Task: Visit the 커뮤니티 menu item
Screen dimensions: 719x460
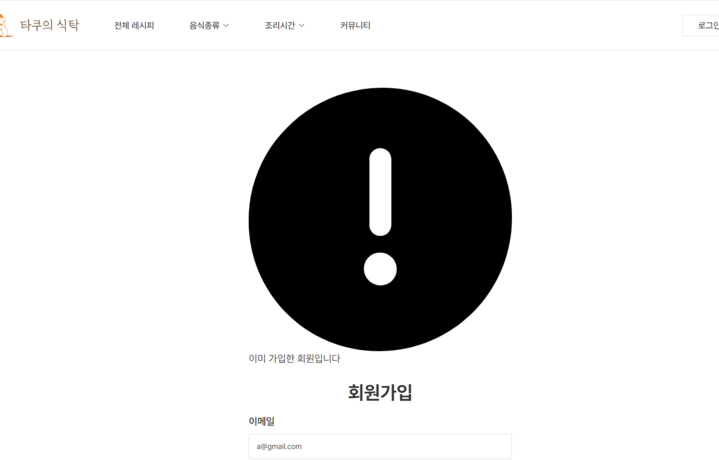Action: tap(355, 26)
